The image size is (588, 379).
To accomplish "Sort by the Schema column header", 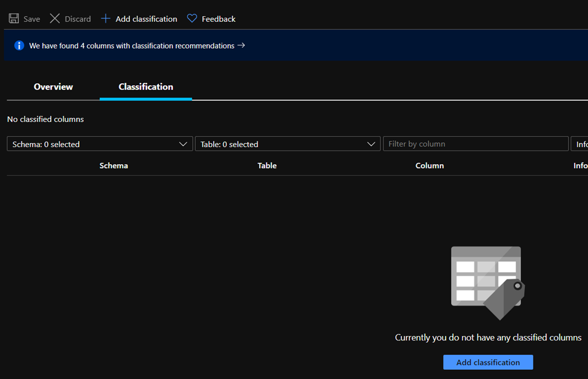I will click(114, 165).
